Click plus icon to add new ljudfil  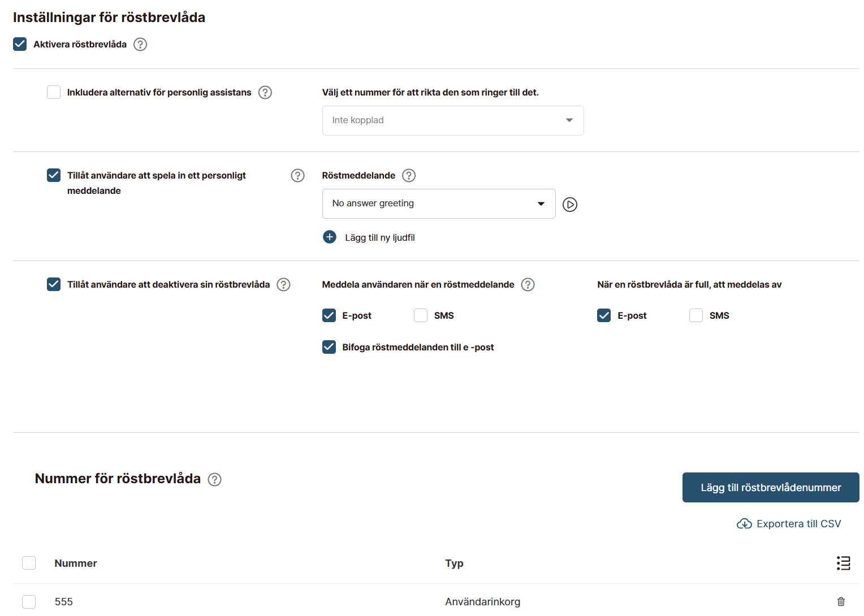(330, 237)
